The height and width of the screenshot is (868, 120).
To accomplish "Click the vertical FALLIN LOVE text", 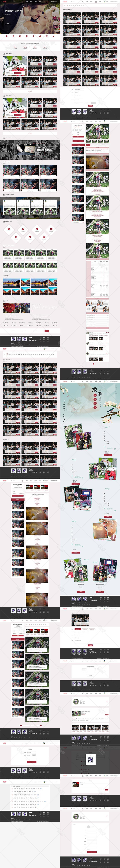I will coord(64,411).
